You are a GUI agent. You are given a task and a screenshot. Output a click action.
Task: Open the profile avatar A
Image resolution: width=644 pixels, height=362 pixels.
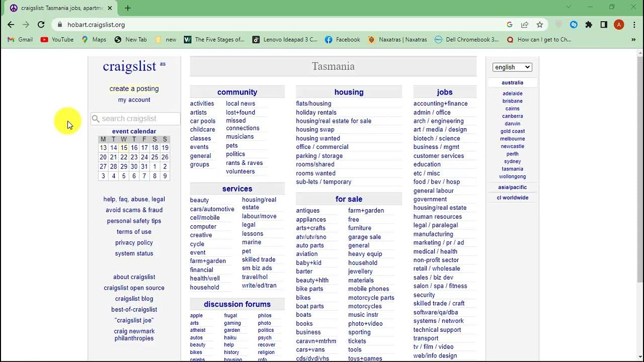click(x=619, y=25)
